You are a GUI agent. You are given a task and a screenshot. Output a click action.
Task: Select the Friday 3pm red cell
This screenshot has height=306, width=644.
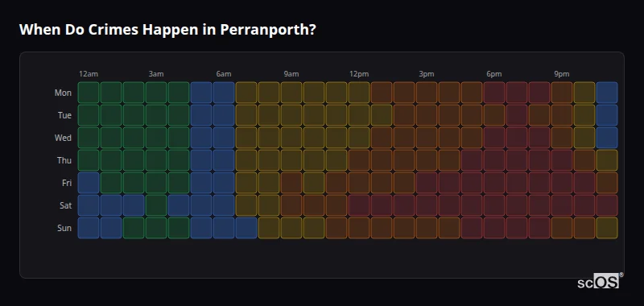coord(427,183)
